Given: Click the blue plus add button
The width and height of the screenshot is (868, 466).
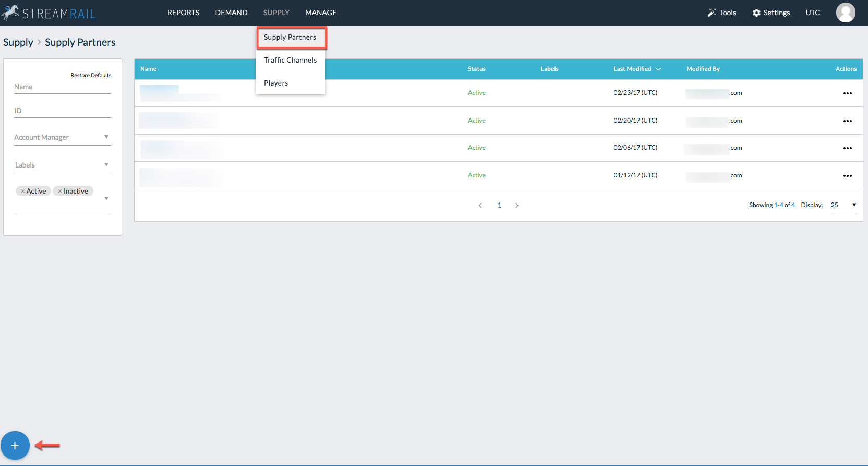Looking at the screenshot, I should click(15, 446).
